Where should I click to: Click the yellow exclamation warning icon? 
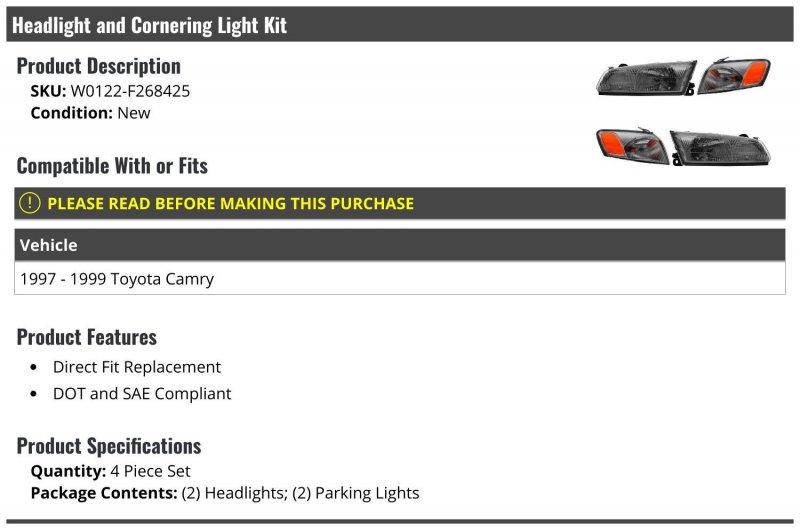click(x=30, y=203)
